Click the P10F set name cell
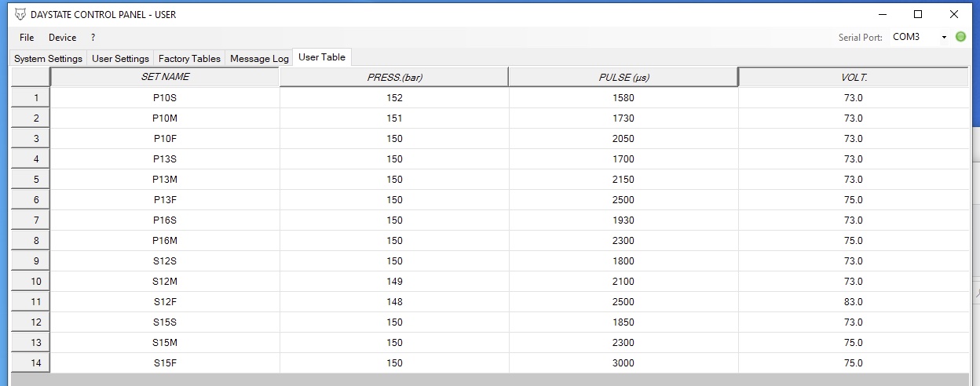The width and height of the screenshot is (980, 386). (x=165, y=139)
